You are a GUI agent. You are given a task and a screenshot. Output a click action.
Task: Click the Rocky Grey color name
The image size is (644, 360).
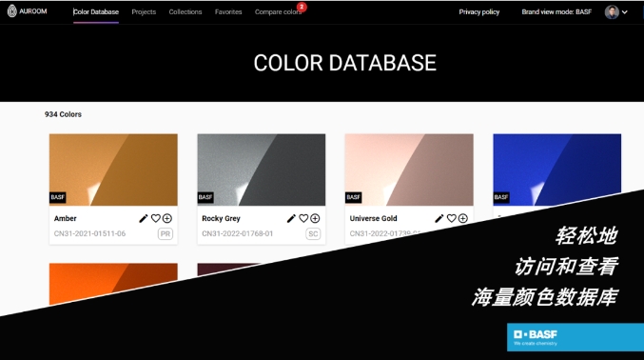[221, 218]
